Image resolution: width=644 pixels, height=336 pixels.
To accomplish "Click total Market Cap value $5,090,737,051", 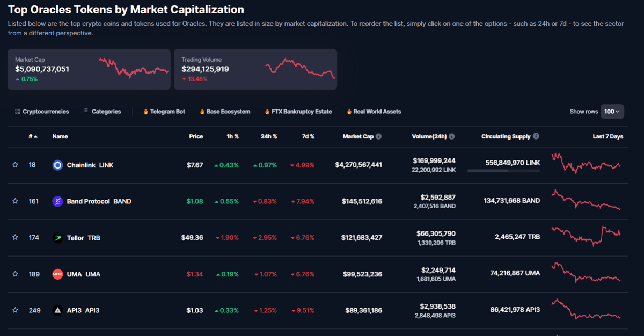I will pyautogui.click(x=42, y=69).
